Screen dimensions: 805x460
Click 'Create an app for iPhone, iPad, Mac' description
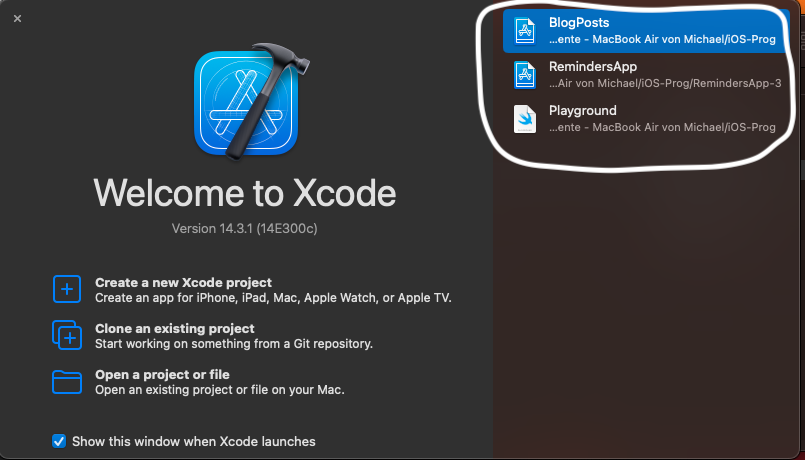273,298
